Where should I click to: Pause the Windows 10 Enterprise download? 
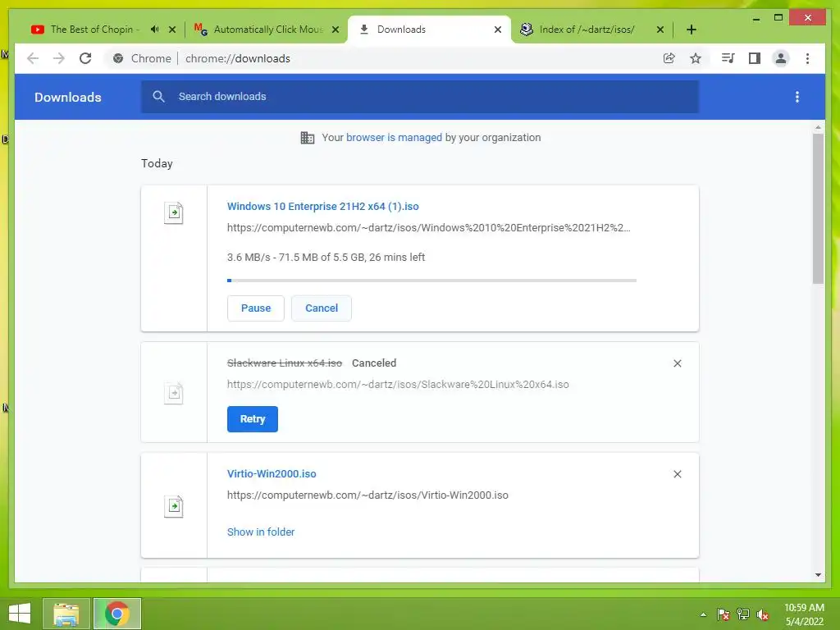click(x=256, y=308)
